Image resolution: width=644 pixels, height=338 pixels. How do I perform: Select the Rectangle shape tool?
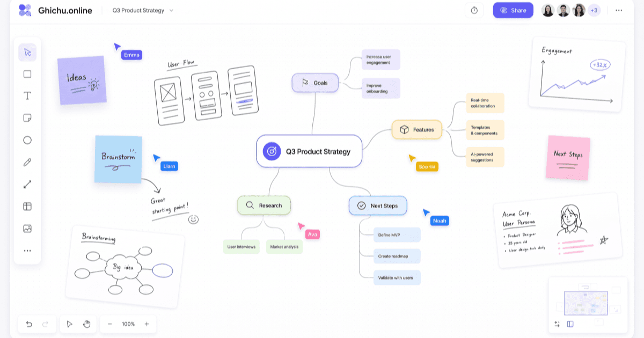tap(27, 74)
